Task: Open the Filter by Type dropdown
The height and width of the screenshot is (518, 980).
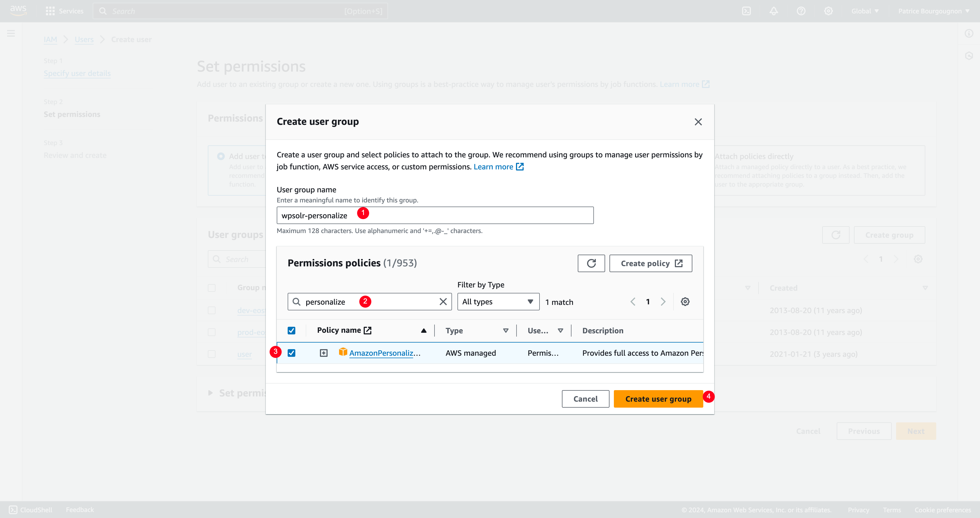Action: tap(498, 302)
